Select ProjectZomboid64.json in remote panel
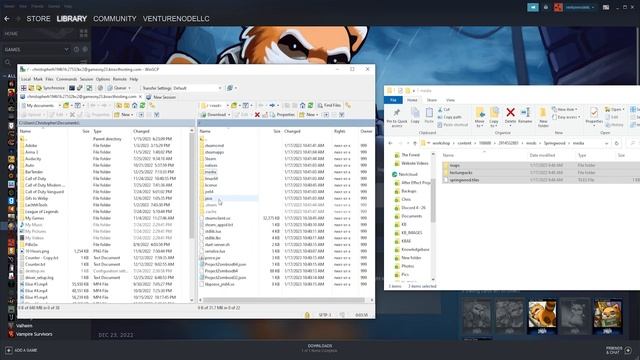Viewport: 640px width, 360px height. click(x=225, y=264)
